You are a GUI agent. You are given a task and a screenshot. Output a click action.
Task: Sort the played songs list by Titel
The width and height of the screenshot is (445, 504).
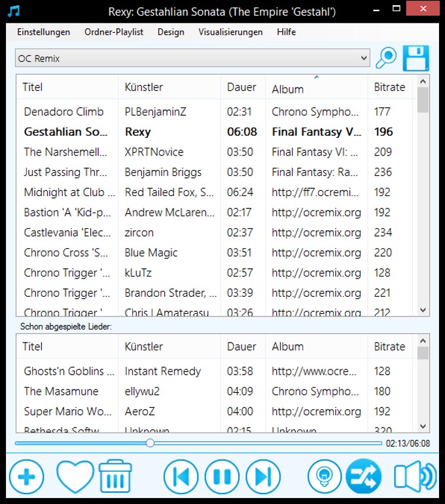[67, 346]
